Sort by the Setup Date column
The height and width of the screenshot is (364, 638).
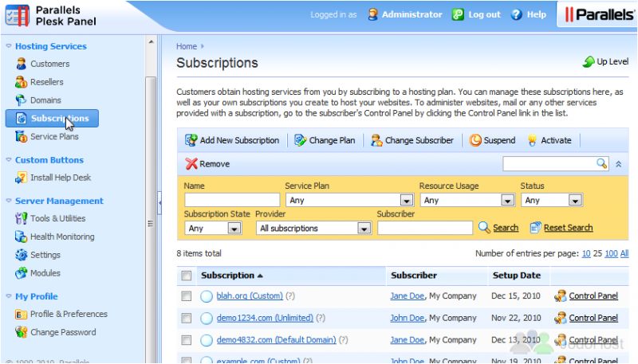(x=516, y=276)
